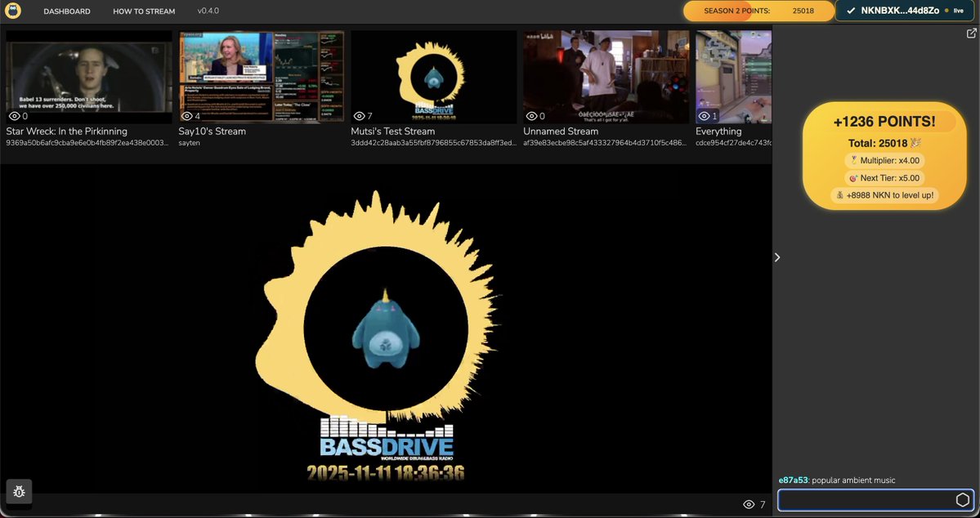Open Say10's Stream thumbnail

pos(262,77)
